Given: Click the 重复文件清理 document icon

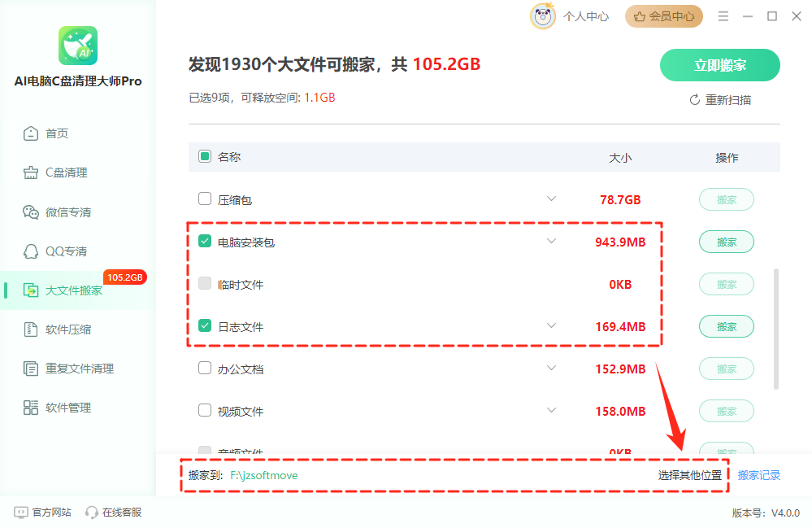Looking at the screenshot, I should 31,369.
